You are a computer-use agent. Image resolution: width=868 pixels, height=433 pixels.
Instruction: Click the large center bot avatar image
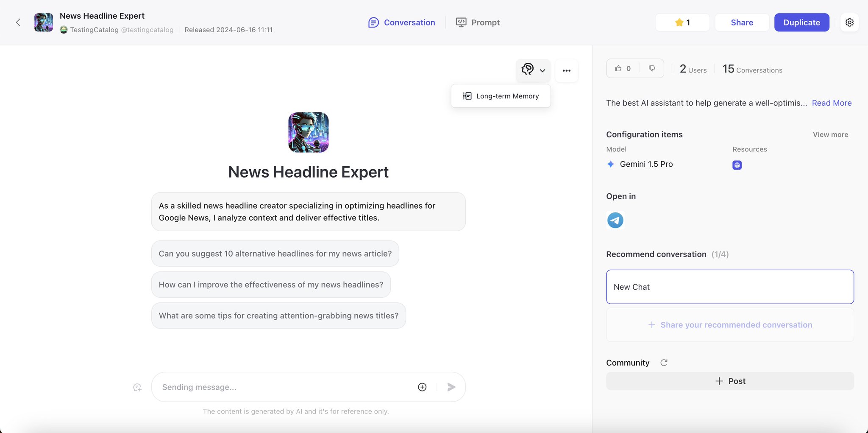pos(309,132)
